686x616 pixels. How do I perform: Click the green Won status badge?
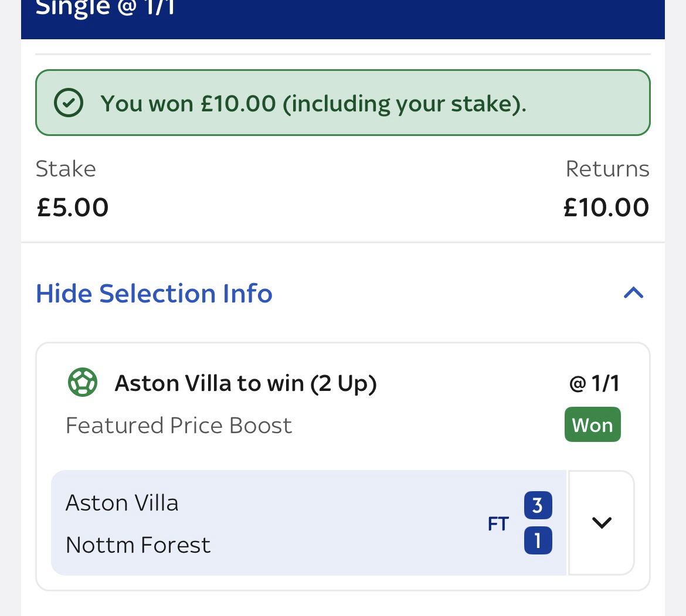592,424
